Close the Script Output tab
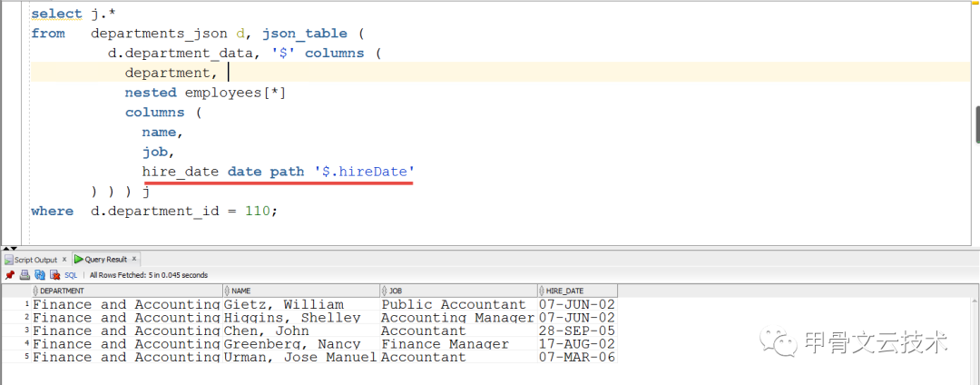This screenshot has height=385, width=980. 63,260
